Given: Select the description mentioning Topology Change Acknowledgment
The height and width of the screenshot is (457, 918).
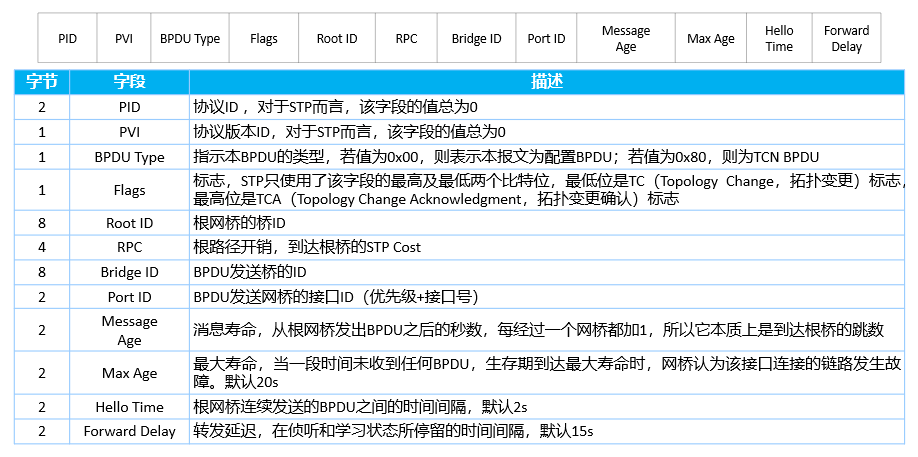Looking at the screenshot, I should (x=547, y=190).
